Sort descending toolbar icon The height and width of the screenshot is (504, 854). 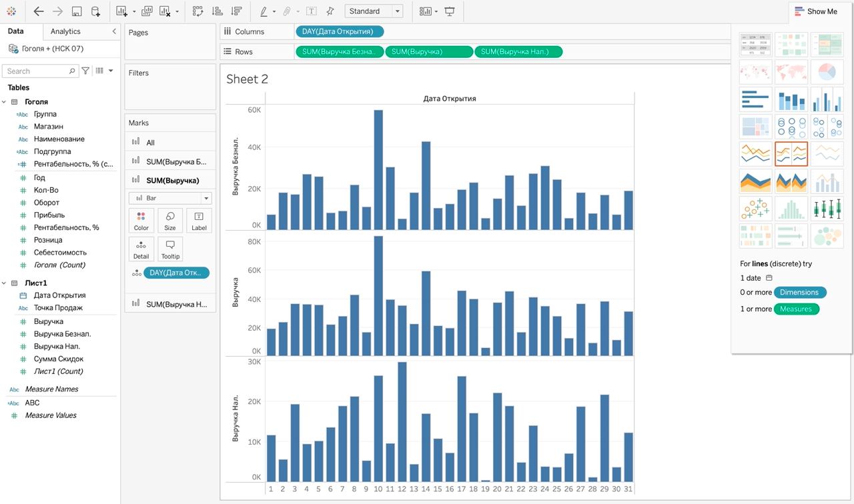[236, 11]
